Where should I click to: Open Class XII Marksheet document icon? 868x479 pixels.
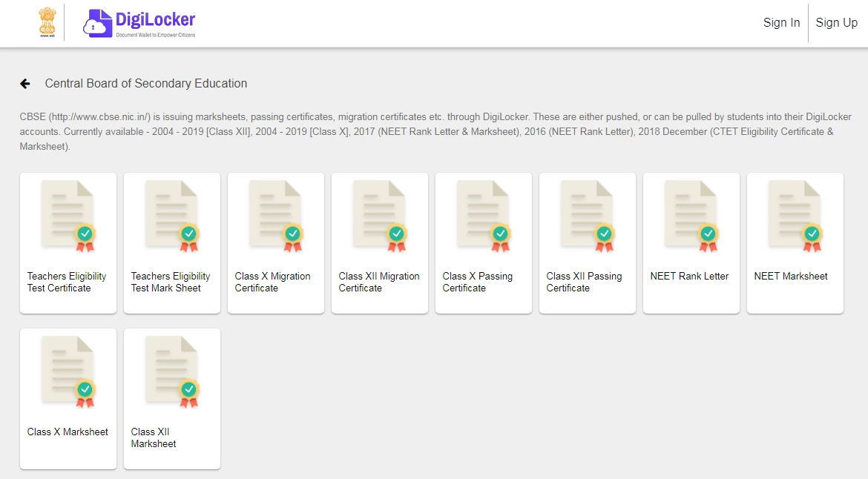point(171,372)
